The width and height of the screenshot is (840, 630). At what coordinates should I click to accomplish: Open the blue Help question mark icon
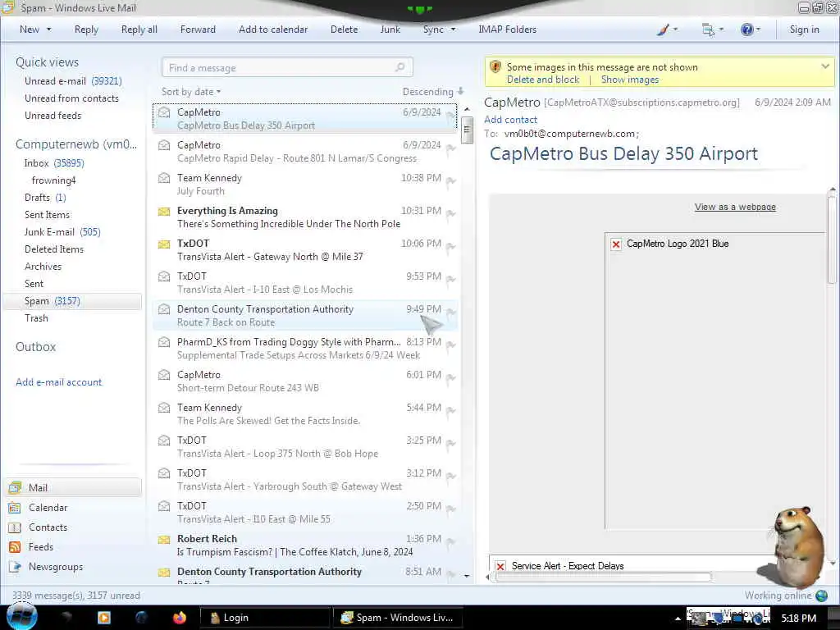tap(746, 30)
